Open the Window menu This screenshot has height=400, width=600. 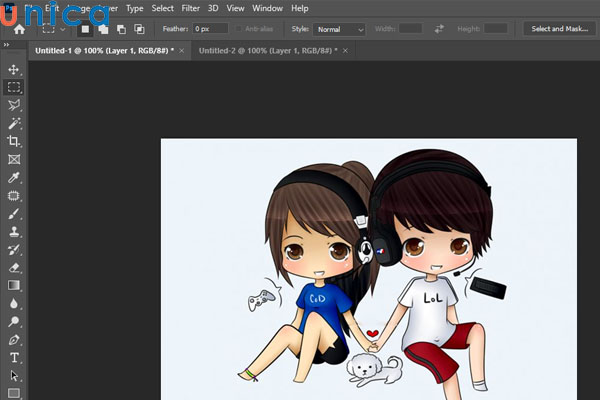coord(267,8)
